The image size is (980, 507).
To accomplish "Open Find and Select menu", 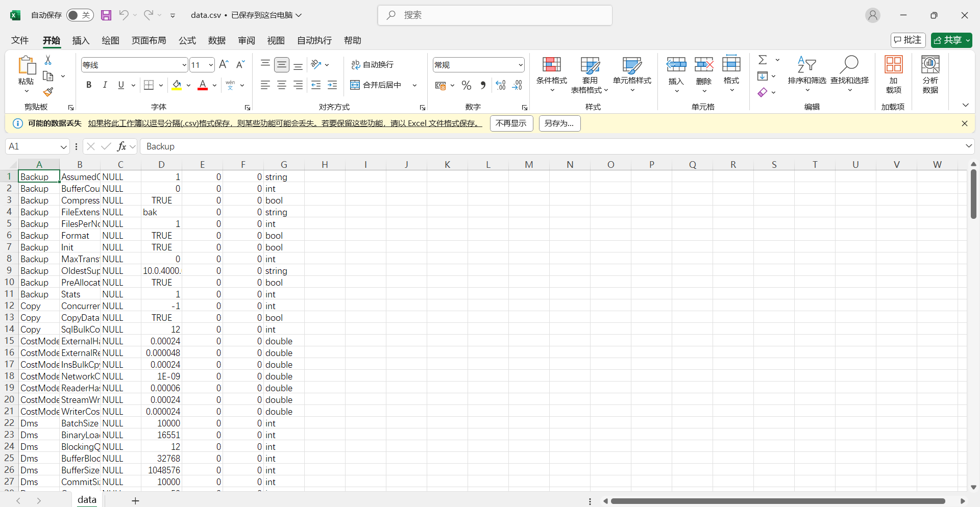I will click(x=850, y=74).
